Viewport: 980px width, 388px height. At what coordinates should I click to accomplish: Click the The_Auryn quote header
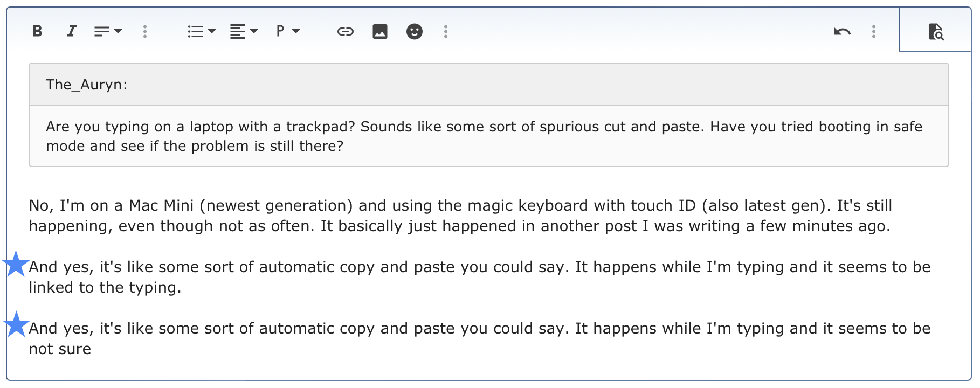[86, 85]
